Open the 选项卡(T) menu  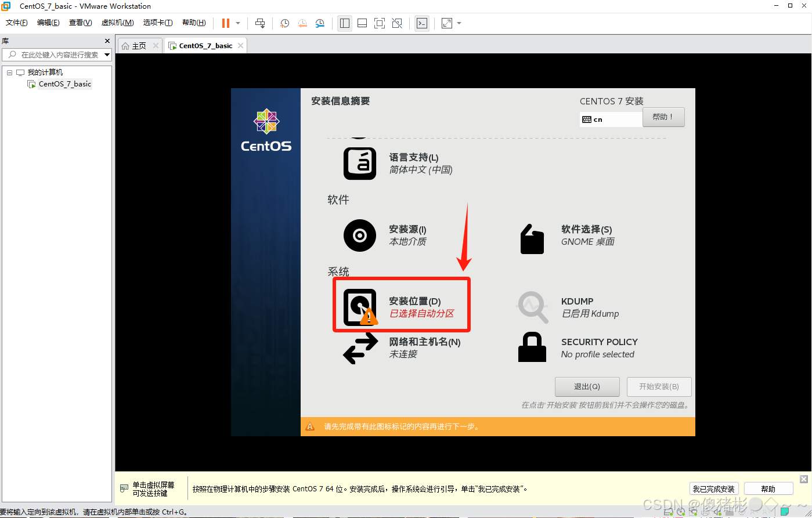(x=158, y=23)
